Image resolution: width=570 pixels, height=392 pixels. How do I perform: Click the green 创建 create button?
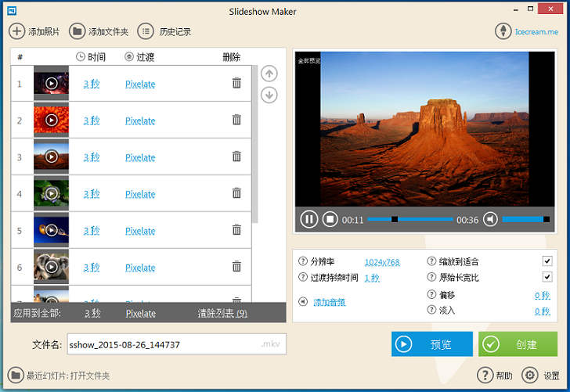pyautogui.click(x=518, y=344)
